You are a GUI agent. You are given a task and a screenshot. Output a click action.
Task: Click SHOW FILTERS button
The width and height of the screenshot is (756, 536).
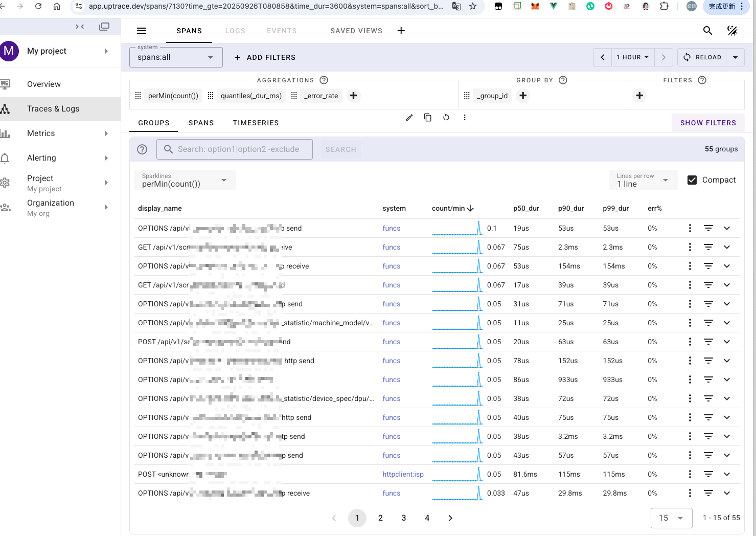click(708, 123)
